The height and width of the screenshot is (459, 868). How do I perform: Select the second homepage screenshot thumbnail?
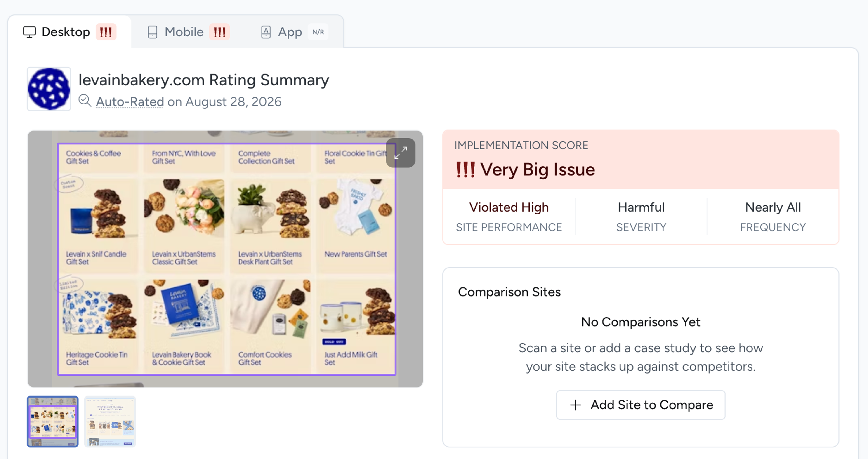(x=110, y=421)
